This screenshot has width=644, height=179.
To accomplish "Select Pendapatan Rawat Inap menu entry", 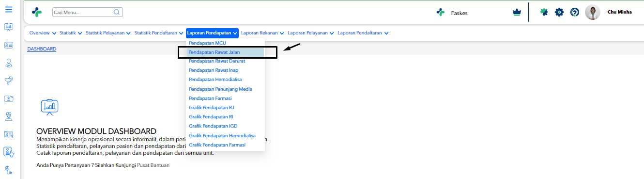I will pyautogui.click(x=226, y=70).
